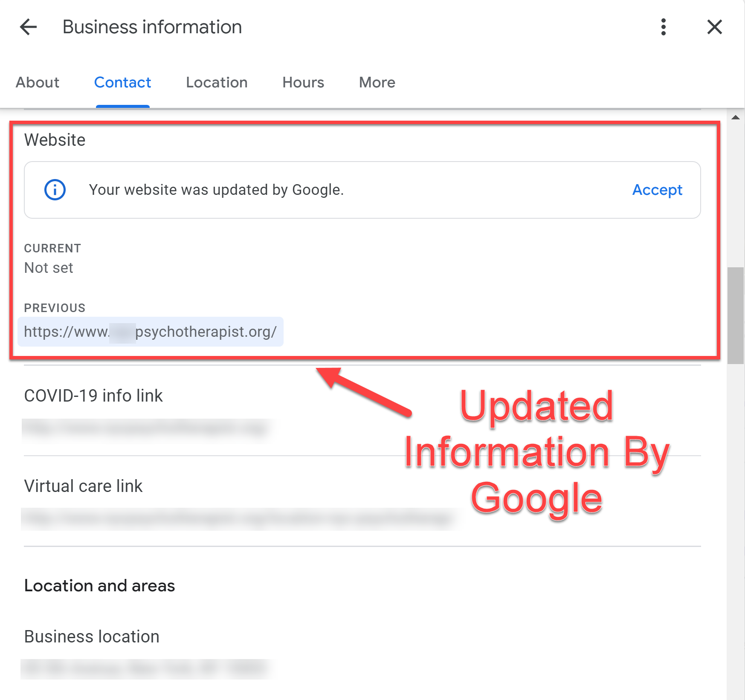Click the Location and areas section
The image size is (745, 700).
[99, 585]
